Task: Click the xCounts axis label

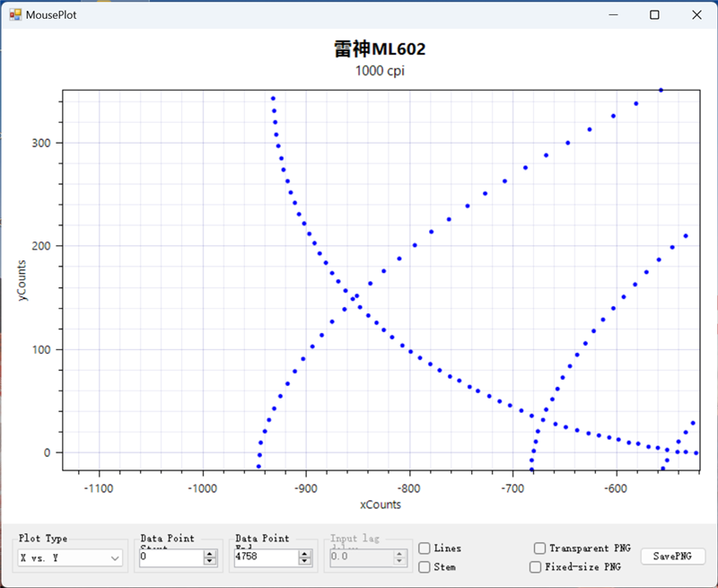Action: tap(380, 505)
